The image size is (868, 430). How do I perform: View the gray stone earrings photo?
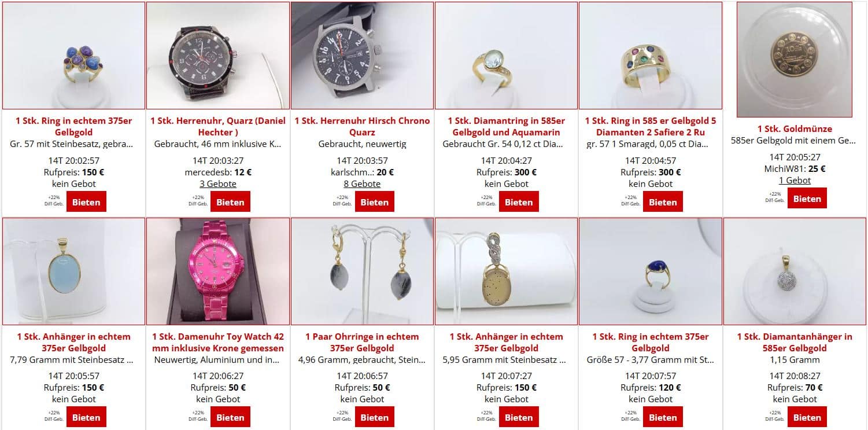(x=362, y=271)
